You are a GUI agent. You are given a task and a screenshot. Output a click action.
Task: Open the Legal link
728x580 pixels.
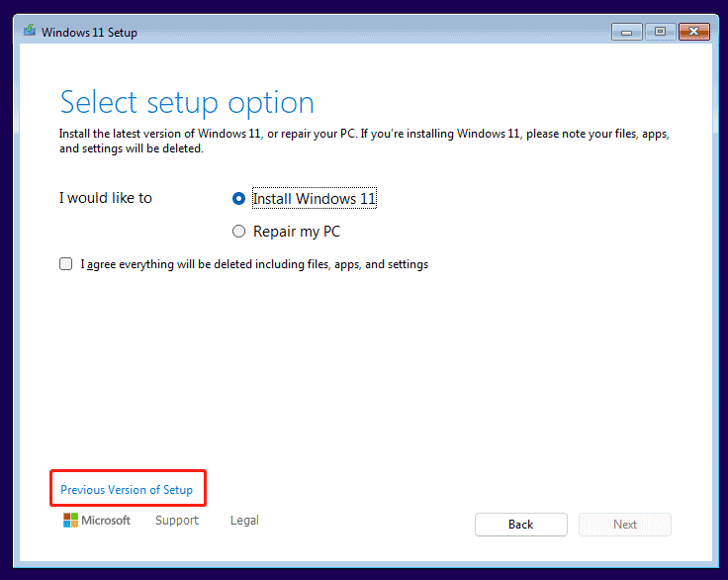[x=244, y=521]
